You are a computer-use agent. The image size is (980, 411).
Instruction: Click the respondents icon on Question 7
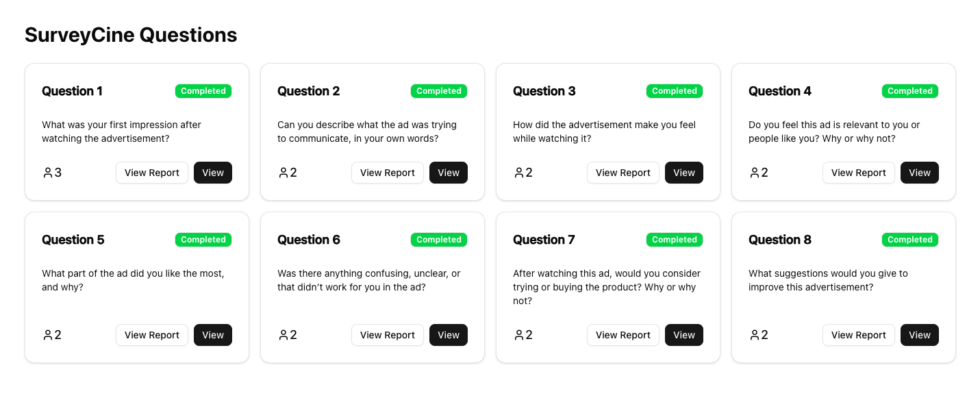pos(519,335)
